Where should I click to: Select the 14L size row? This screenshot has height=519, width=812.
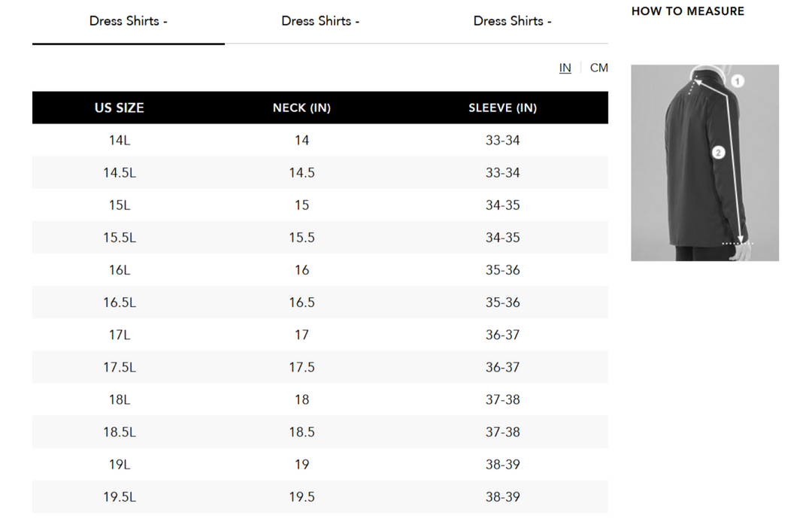point(120,140)
